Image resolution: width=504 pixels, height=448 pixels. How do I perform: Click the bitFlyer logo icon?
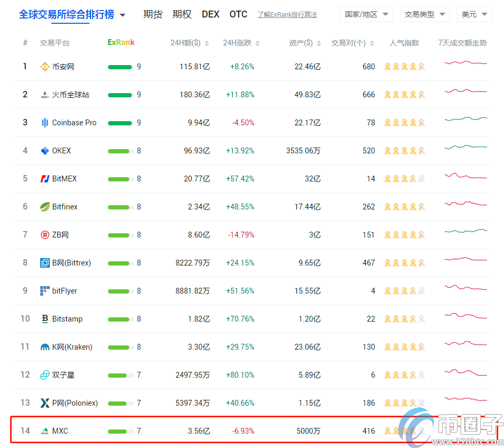pos(44,290)
